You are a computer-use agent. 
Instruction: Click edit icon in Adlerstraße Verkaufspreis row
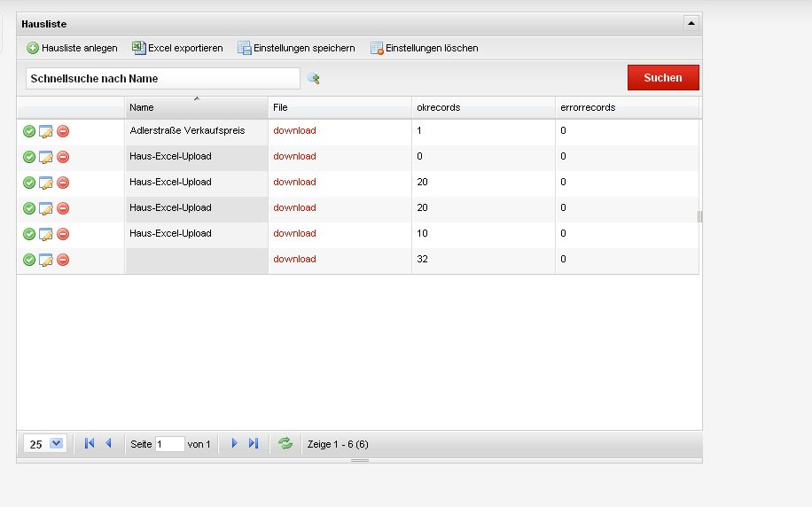pos(46,131)
